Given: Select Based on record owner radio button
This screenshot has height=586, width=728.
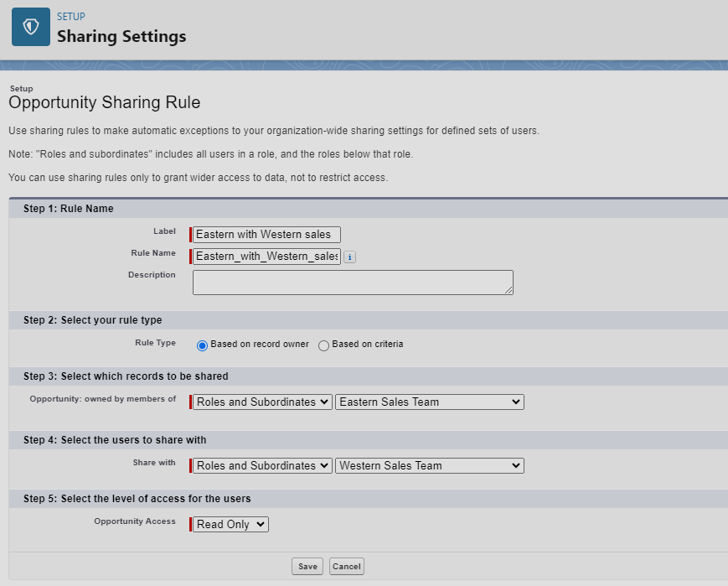Looking at the screenshot, I should (x=202, y=345).
